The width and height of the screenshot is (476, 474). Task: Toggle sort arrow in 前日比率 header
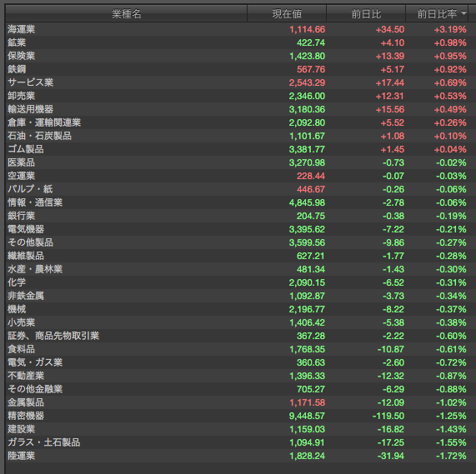click(x=463, y=13)
